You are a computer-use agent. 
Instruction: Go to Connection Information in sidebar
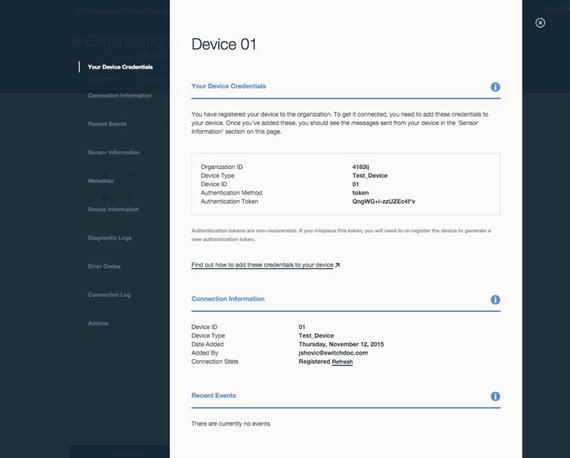[120, 95]
